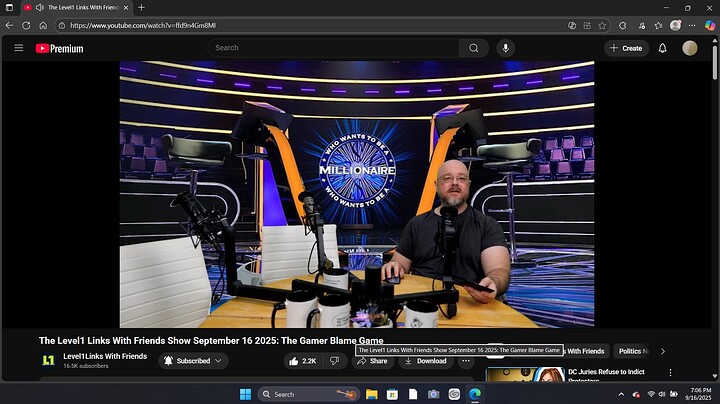This screenshot has width=720, height=404.
Task: Dislike the video with thumbs-down
Action: 334,361
